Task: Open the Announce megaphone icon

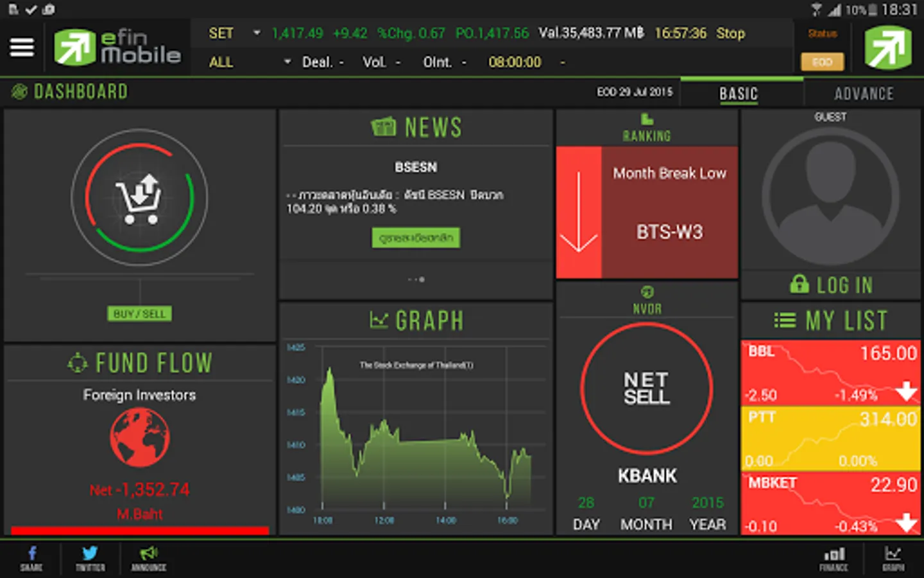Action: coord(149,558)
